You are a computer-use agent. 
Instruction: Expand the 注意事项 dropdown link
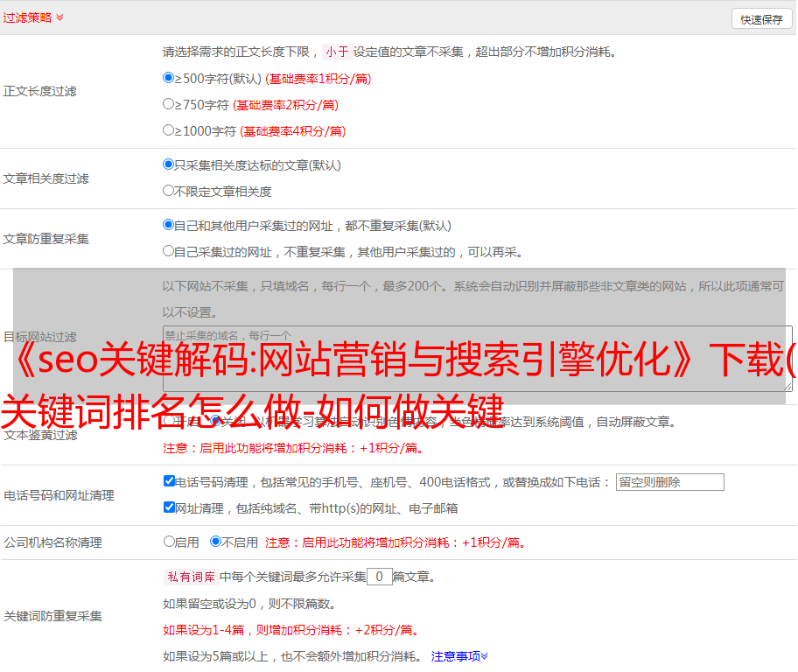459,655
